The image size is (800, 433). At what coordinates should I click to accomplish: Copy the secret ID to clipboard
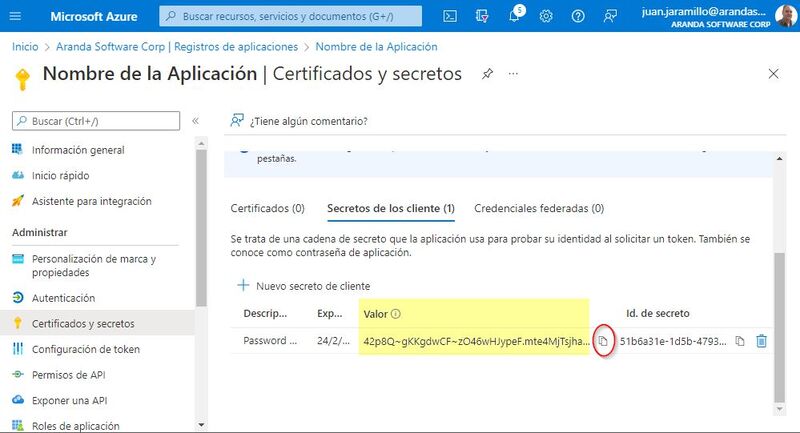(x=740, y=341)
